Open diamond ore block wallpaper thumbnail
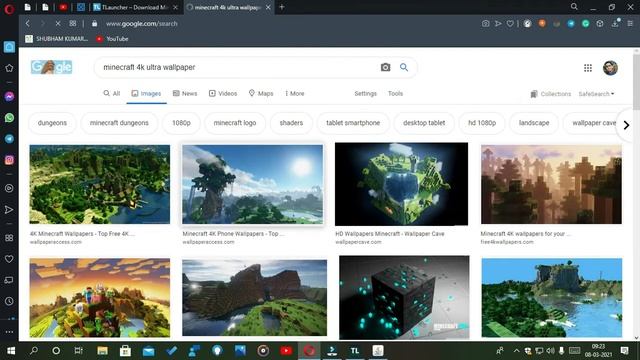 pyautogui.click(x=404, y=297)
